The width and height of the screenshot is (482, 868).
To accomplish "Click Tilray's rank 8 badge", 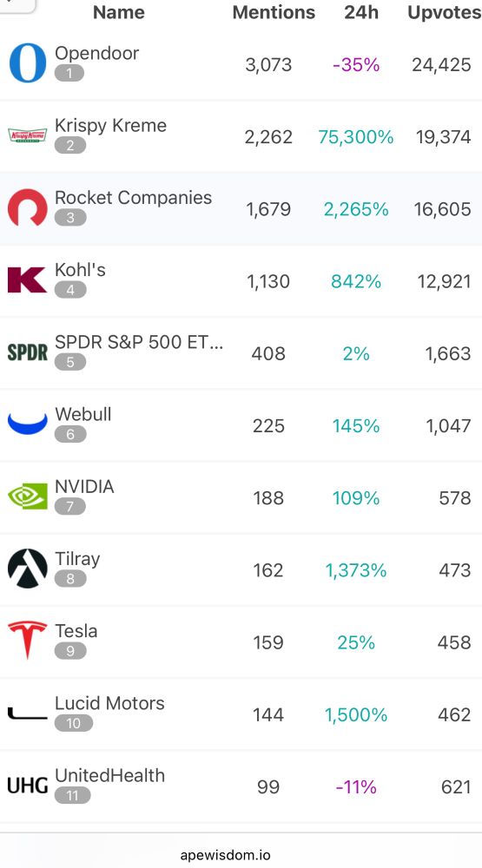I will (x=70, y=579).
